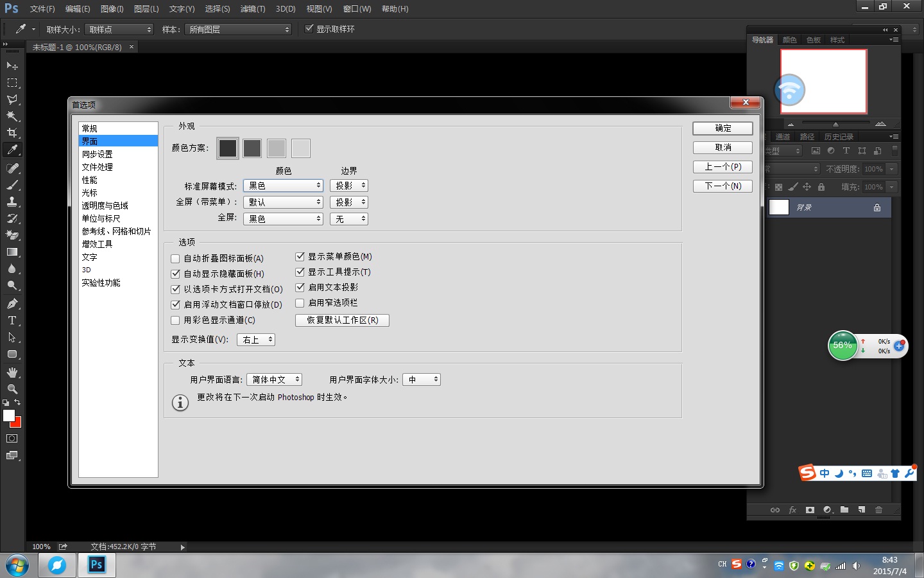
Task: Select the Pen tool
Action: (12, 304)
